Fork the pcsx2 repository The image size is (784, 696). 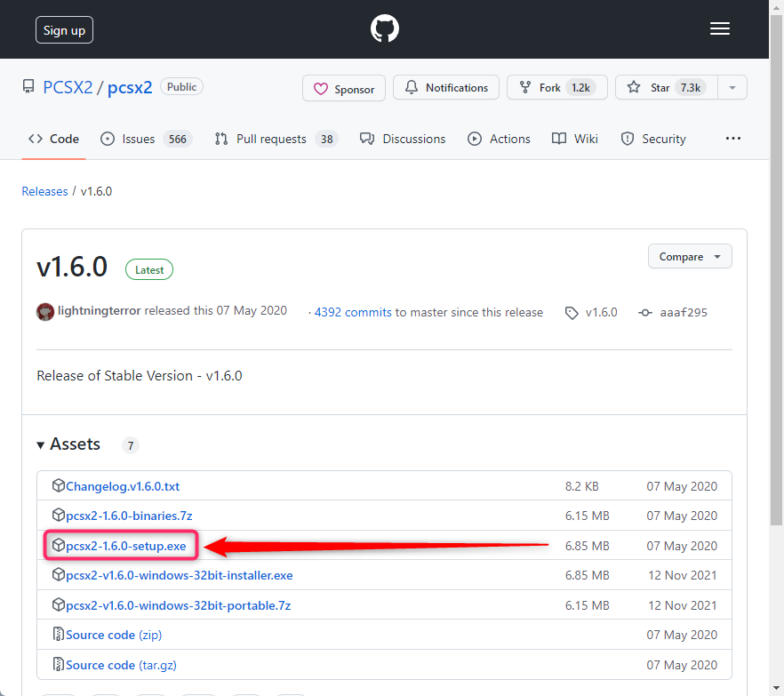pos(557,87)
